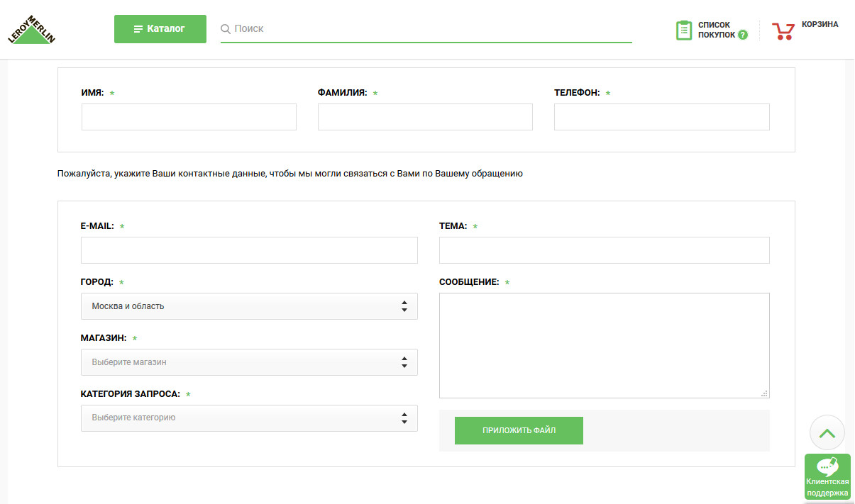855x504 pixels.
Task: Click inside the Сообщение text area
Action: (604, 345)
